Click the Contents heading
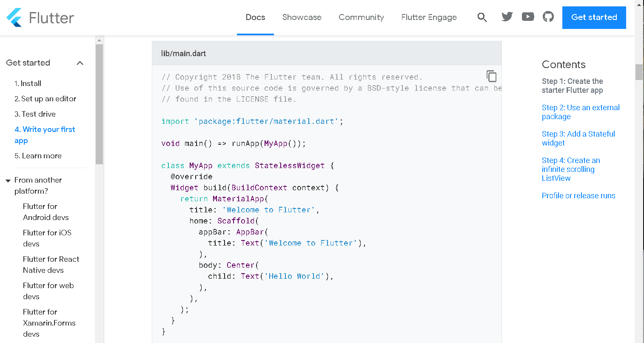644x343 pixels. point(564,65)
